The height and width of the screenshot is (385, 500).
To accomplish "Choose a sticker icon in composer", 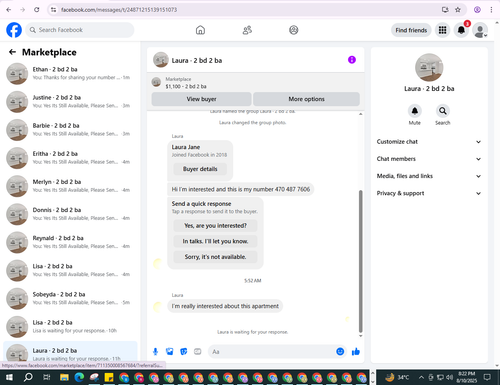I will point(184,351).
